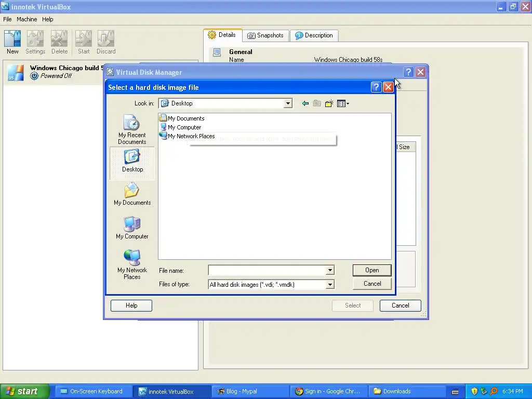Click the Discard toolbar icon in VirtualBox
532x399 pixels.
pos(106,42)
